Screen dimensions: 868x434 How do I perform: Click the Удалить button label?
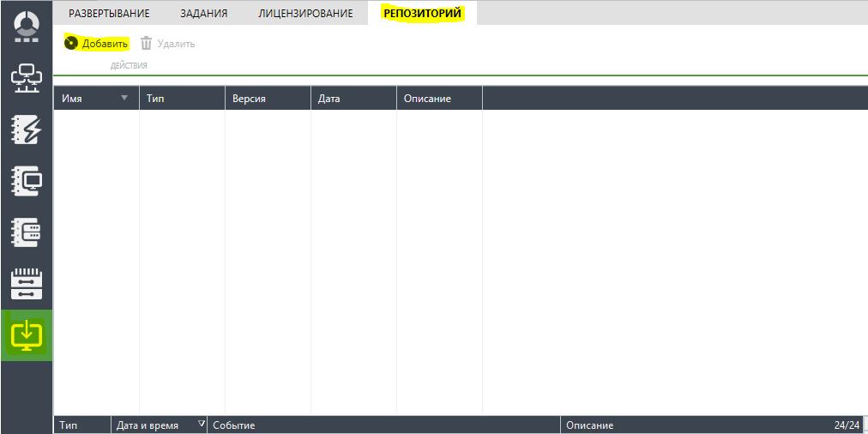pyautogui.click(x=176, y=44)
